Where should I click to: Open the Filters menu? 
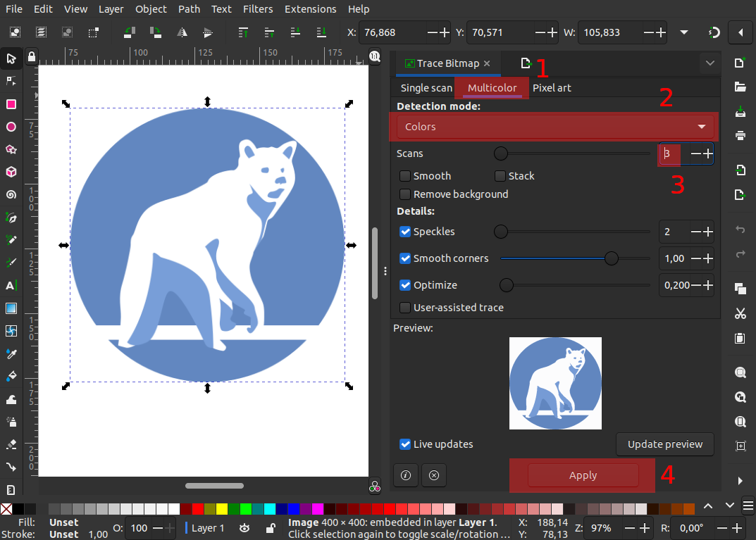257,9
